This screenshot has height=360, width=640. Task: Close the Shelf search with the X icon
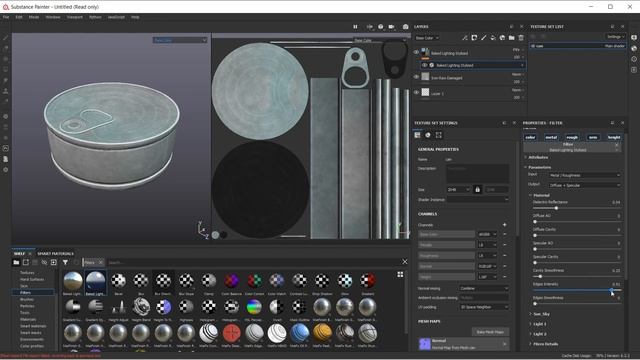404,262
